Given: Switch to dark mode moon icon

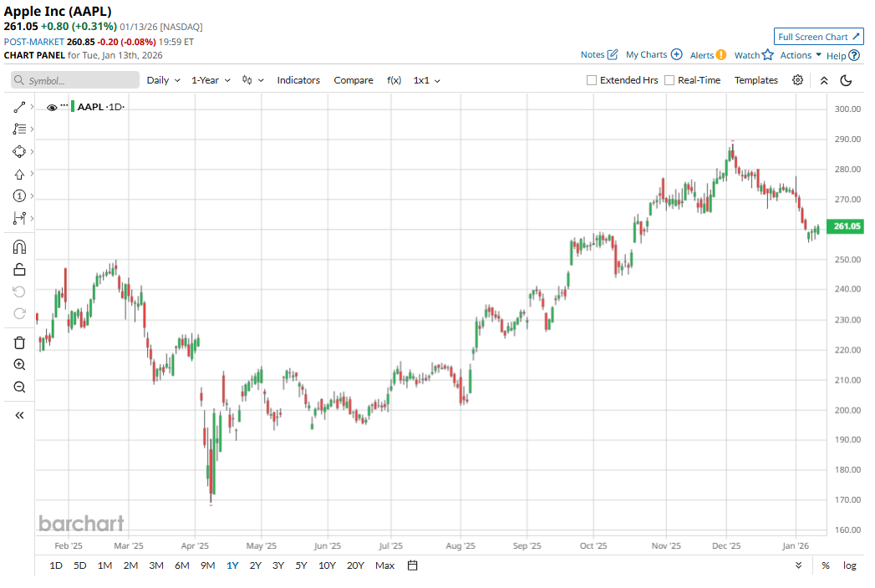Looking at the screenshot, I should pyautogui.click(x=846, y=80).
